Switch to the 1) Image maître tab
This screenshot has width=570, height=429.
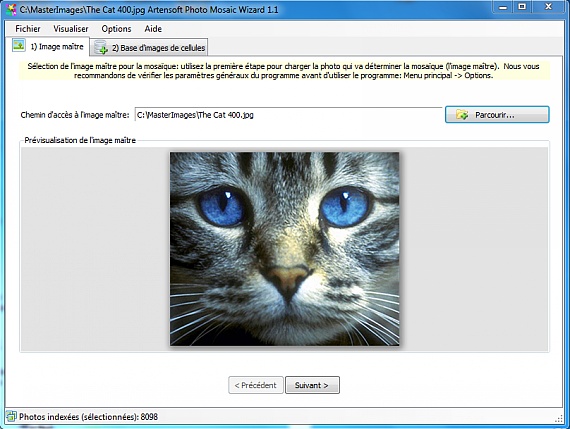pos(48,46)
